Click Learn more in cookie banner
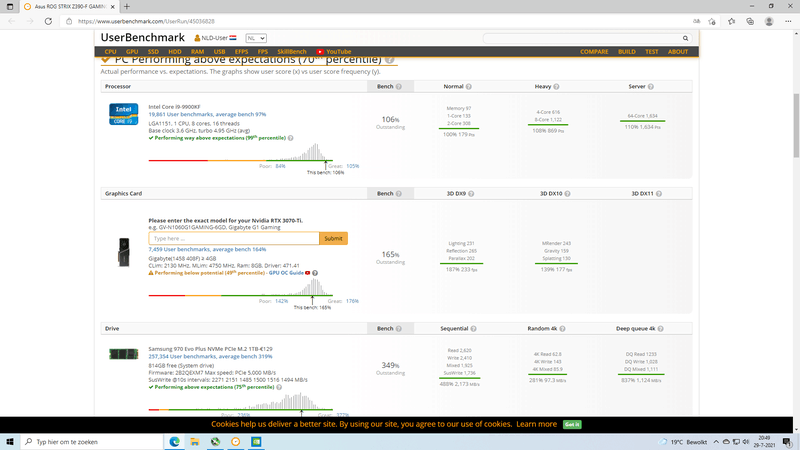The height and width of the screenshot is (450, 800). (536, 424)
